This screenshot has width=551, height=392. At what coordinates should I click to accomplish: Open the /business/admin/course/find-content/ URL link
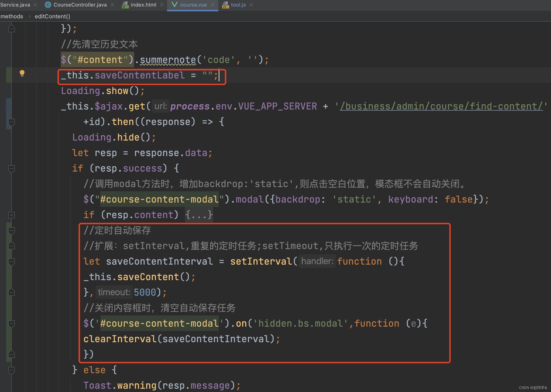[441, 106]
